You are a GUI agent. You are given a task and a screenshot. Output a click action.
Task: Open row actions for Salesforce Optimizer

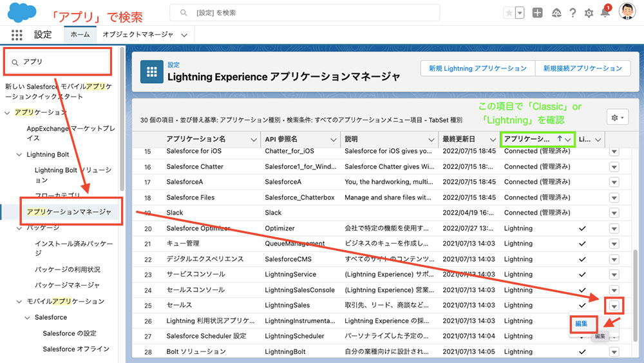[614, 229]
